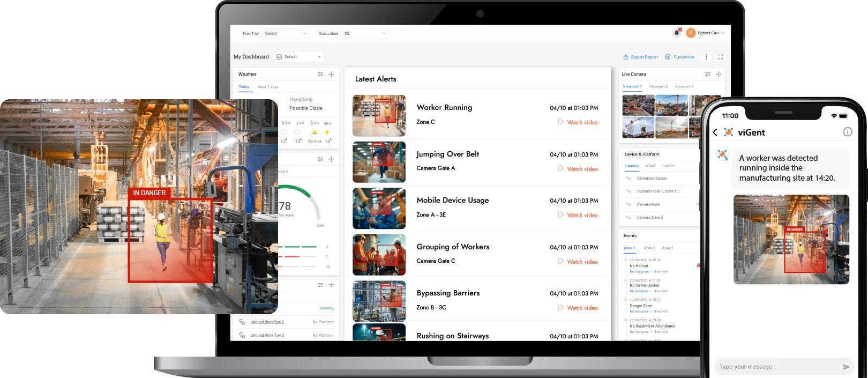The width and height of the screenshot is (868, 378).
Task: Tap the back arrow in viGent phone chat
Action: (715, 132)
